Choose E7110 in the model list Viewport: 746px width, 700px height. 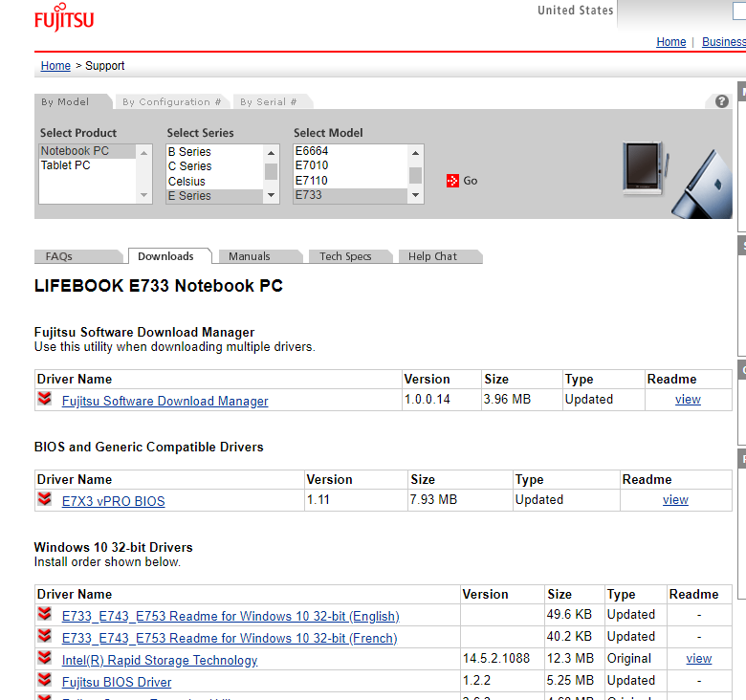pos(312,180)
